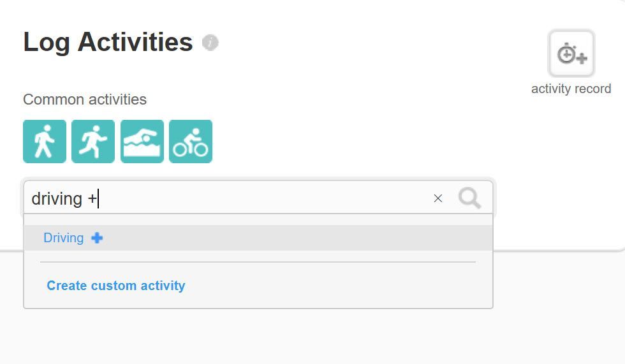
Task: Choose the swimming activity icon
Action: (x=142, y=142)
